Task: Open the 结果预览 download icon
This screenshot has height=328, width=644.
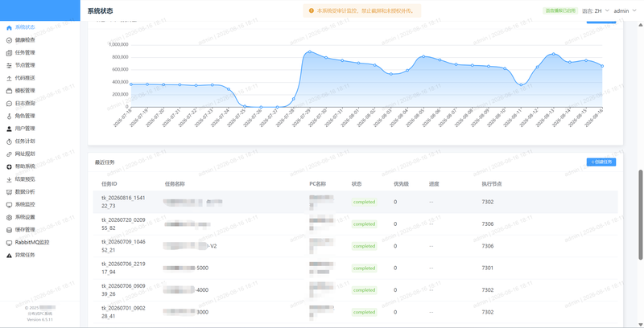Action: click(x=9, y=179)
